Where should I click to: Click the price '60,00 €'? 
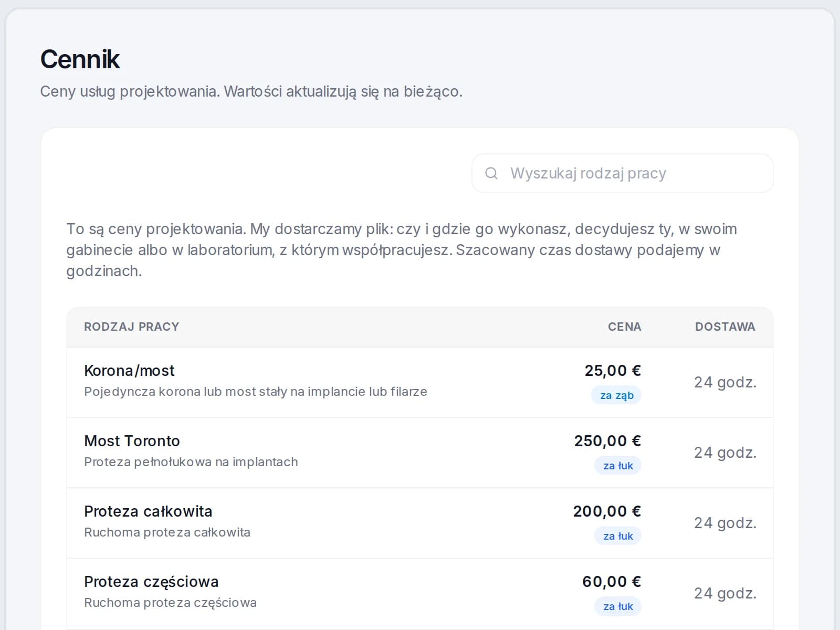point(612,582)
